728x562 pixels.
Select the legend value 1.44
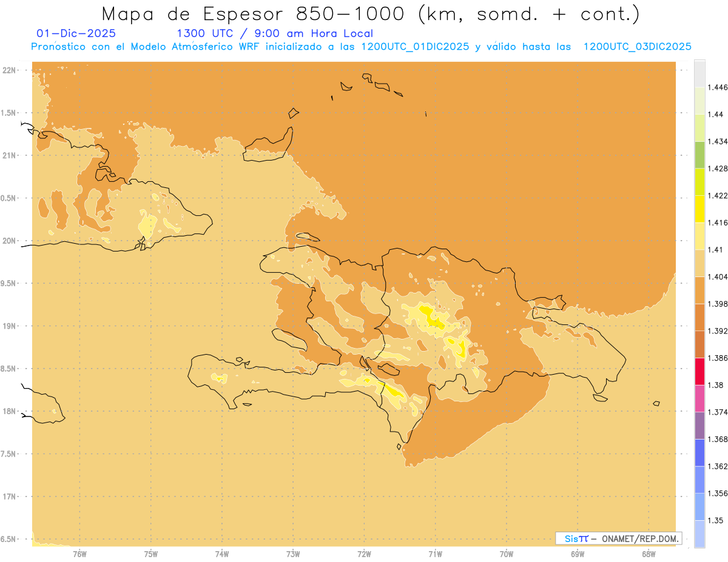(x=714, y=114)
